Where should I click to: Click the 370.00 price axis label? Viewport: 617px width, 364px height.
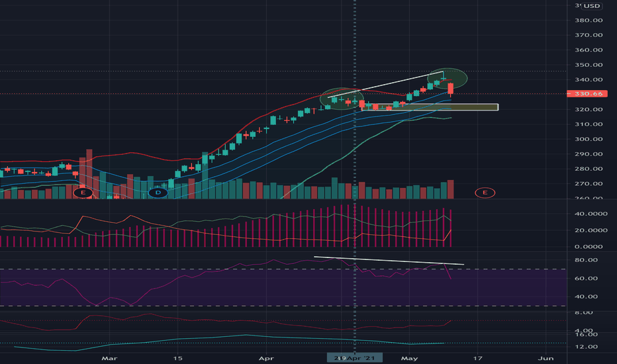click(589, 35)
